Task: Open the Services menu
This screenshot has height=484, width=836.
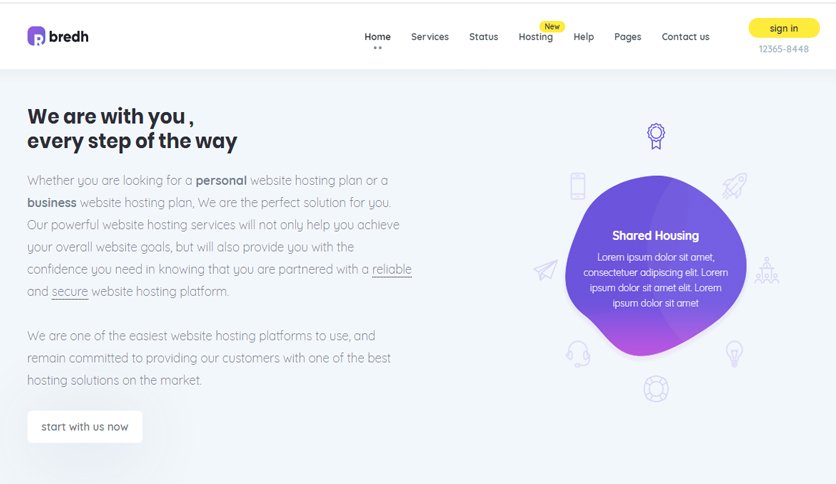Action: point(430,37)
